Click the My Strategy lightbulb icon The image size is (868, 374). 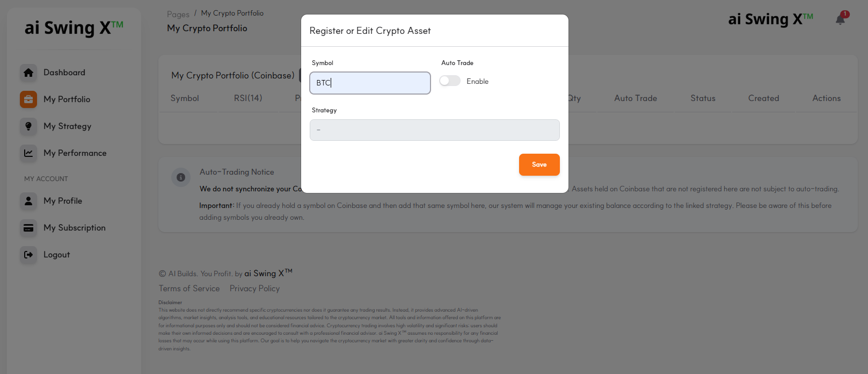pyautogui.click(x=28, y=126)
